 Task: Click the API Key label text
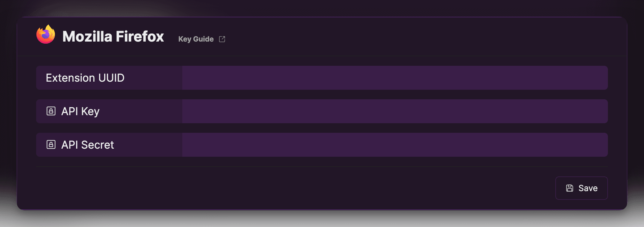pyautogui.click(x=80, y=111)
